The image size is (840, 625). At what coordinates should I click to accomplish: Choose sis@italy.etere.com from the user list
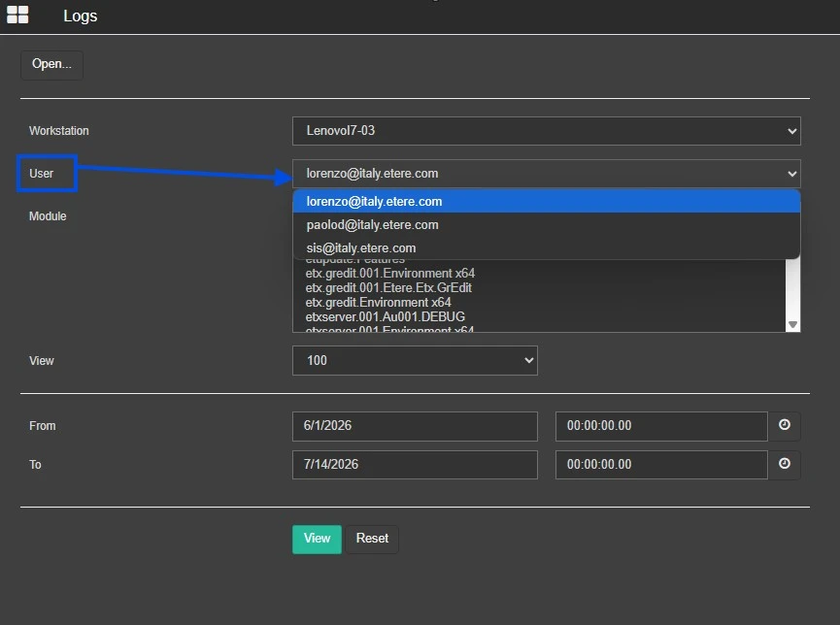[x=547, y=248]
